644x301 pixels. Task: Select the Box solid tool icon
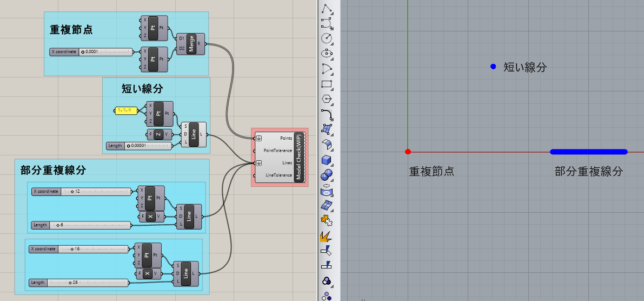point(327,160)
